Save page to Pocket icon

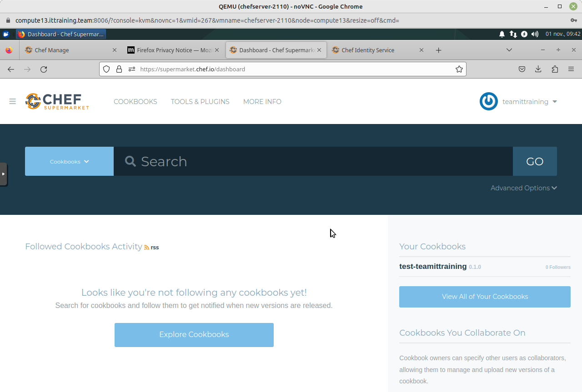tap(522, 69)
